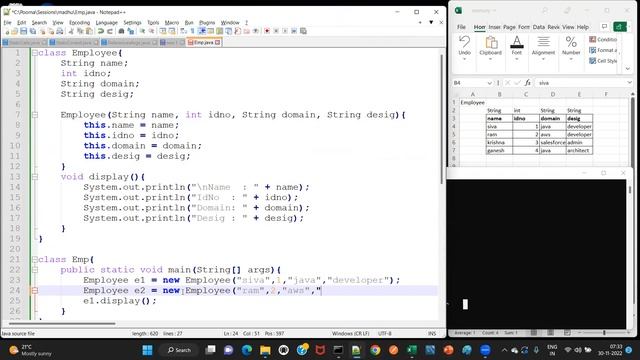Click Find binoculars icon in Notepad++ toolbar
The image size is (640, 360).
[x=121, y=31]
